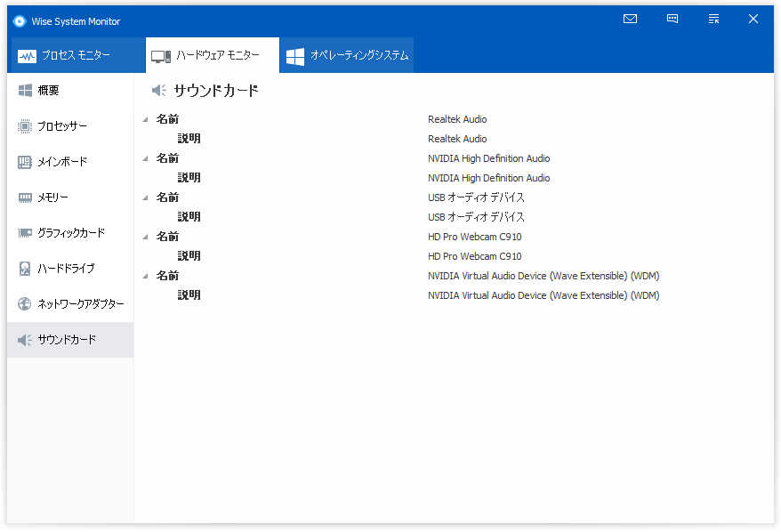Open ネットワークアダプター in the sidebar
The height and width of the screenshot is (532, 781).
[x=70, y=304]
